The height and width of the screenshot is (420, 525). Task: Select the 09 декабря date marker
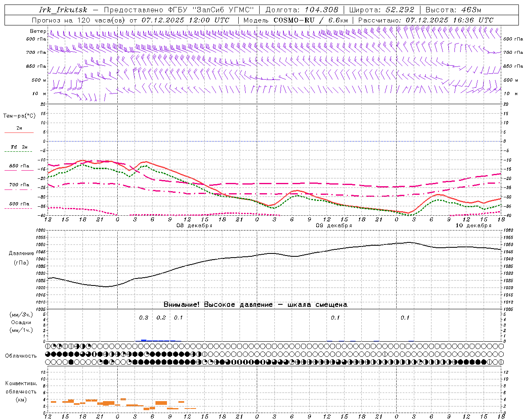pos(333,226)
